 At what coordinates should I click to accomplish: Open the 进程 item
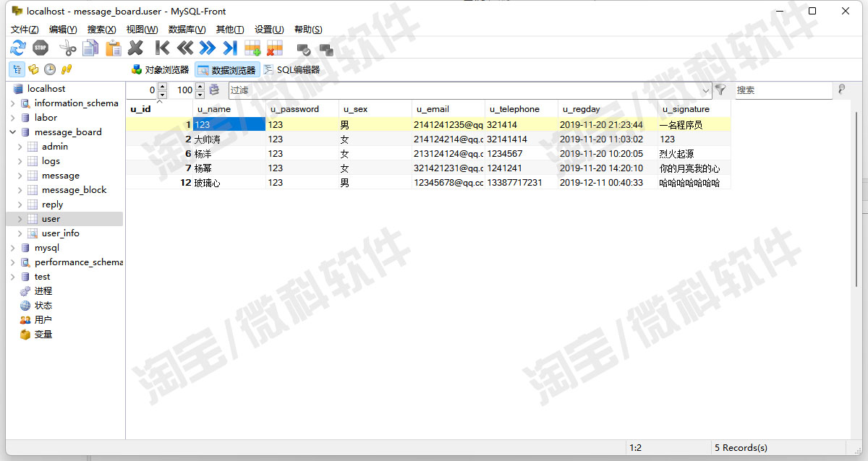[x=43, y=291]
